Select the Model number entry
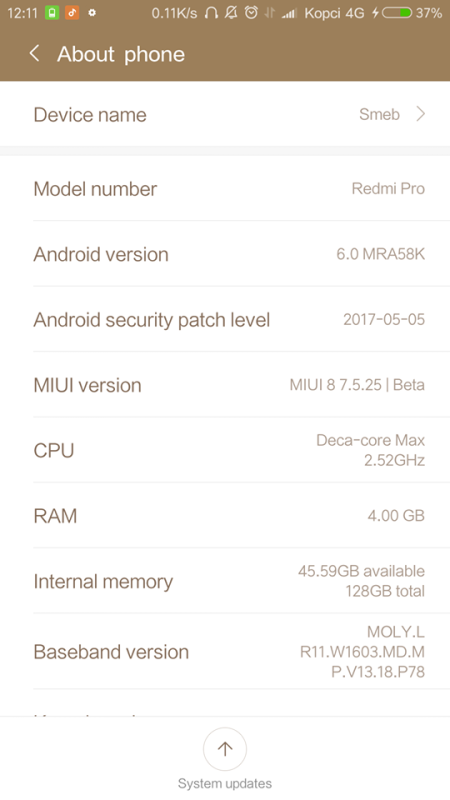The width and height of the screenshot is (450, 800). pos(225,189)
